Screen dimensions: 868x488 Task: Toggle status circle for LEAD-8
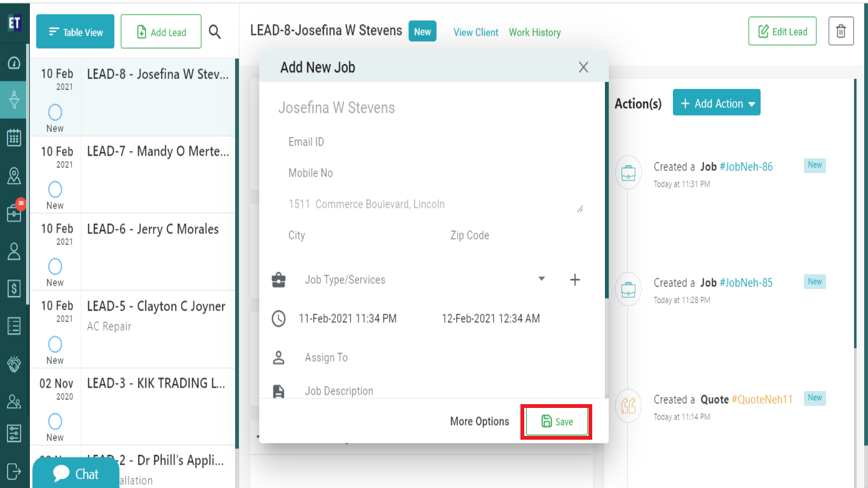[x=55, y=112]
